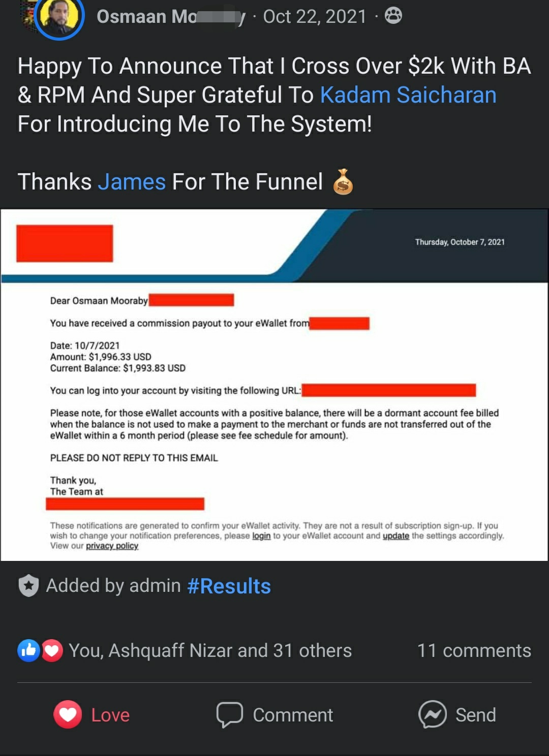Open the tagged James profile link
The width and height of the screenshot is (549, 756).
pos(132,182)
